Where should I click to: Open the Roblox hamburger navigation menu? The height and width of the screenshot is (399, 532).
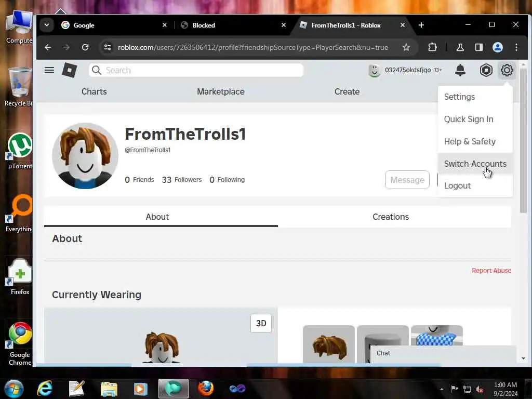click(x=49, y=70)
